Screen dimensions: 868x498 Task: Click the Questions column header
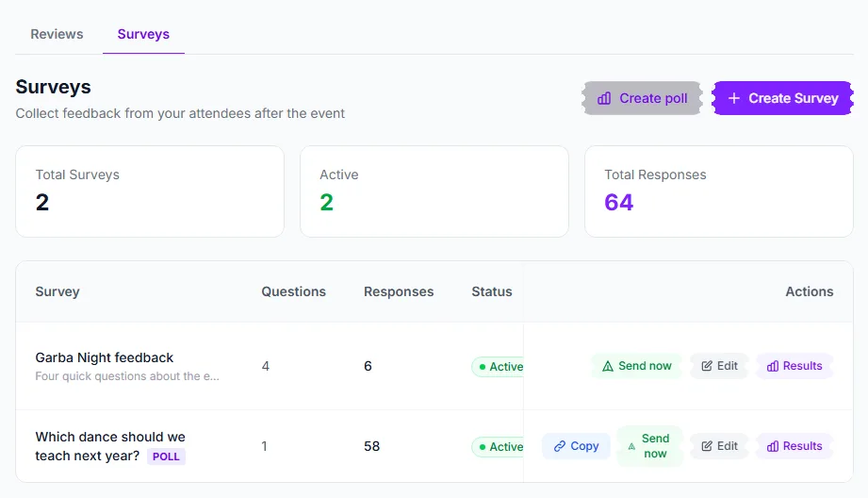[293, 291]
